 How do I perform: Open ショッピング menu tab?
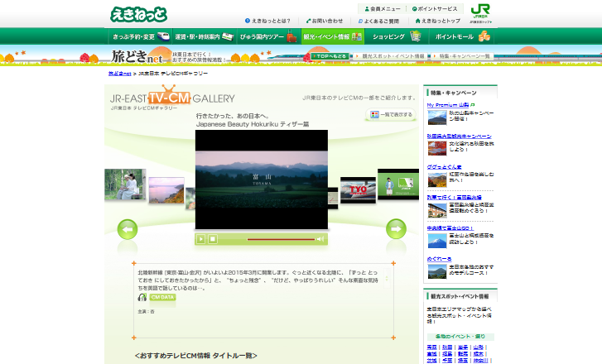pyautogui.click(x=397, y=36)
